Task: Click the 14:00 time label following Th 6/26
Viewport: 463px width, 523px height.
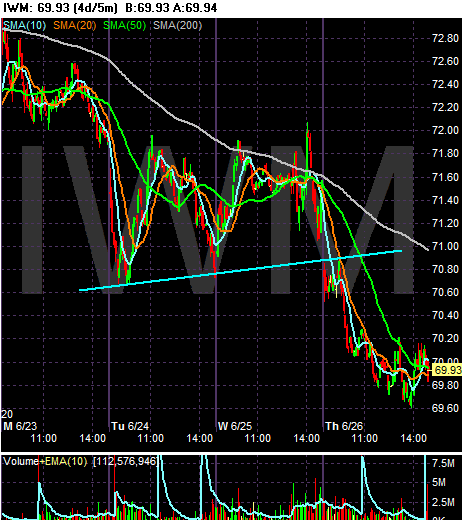Action: (x=414, y=438)
